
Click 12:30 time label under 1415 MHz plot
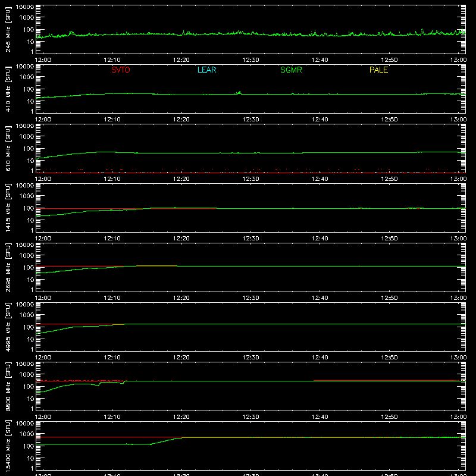[250, 239]
